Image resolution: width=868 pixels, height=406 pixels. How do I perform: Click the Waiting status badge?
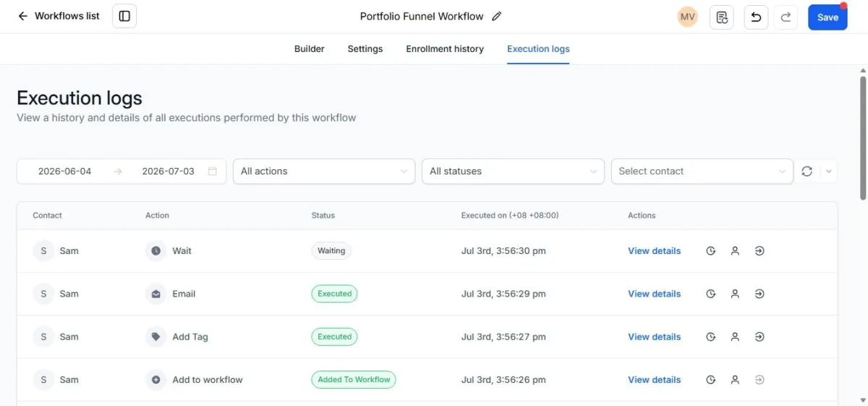tap(331, 251)
